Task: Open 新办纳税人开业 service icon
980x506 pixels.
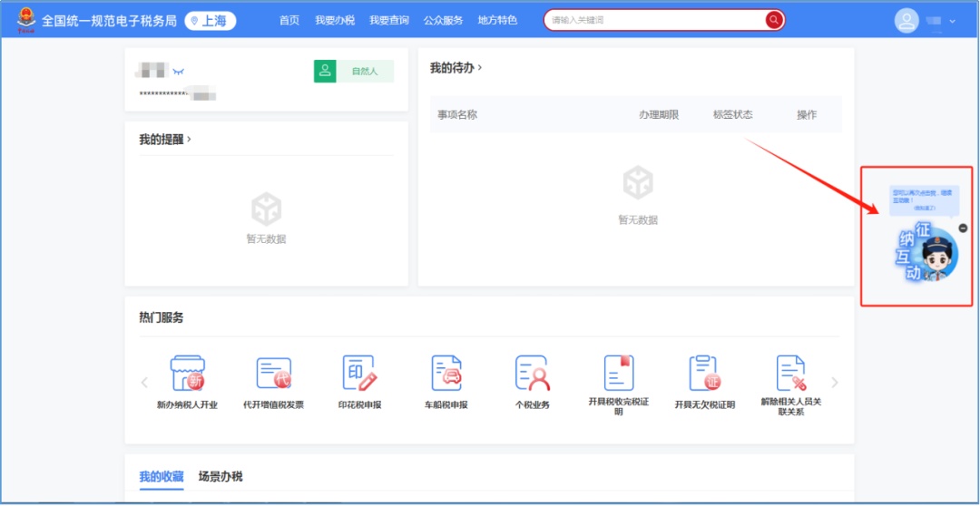Action: 187,374
